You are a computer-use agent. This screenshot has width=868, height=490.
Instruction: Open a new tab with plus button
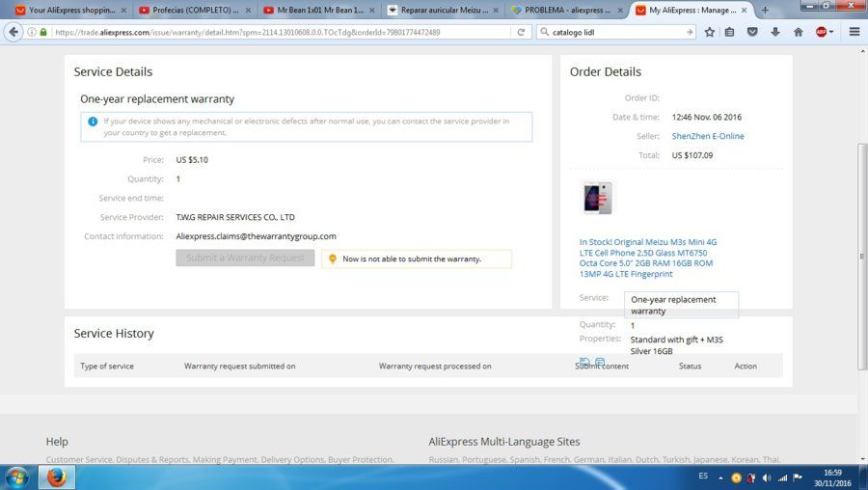click(x=765, y=10)
